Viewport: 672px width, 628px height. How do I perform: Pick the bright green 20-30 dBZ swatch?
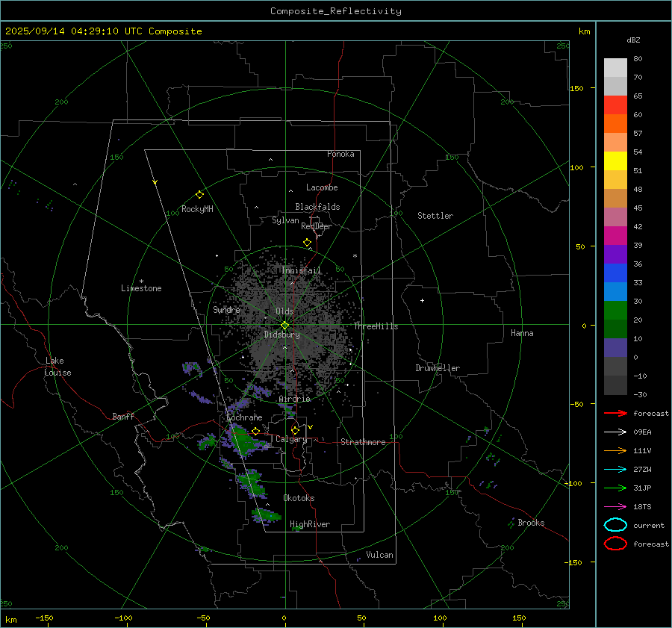click(x=615, y=311)
